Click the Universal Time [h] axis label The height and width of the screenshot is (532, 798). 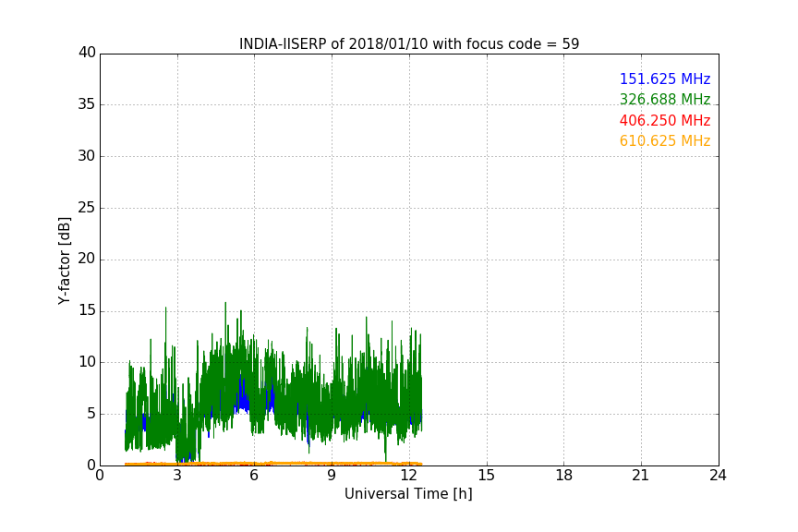(x=408, y=494)
